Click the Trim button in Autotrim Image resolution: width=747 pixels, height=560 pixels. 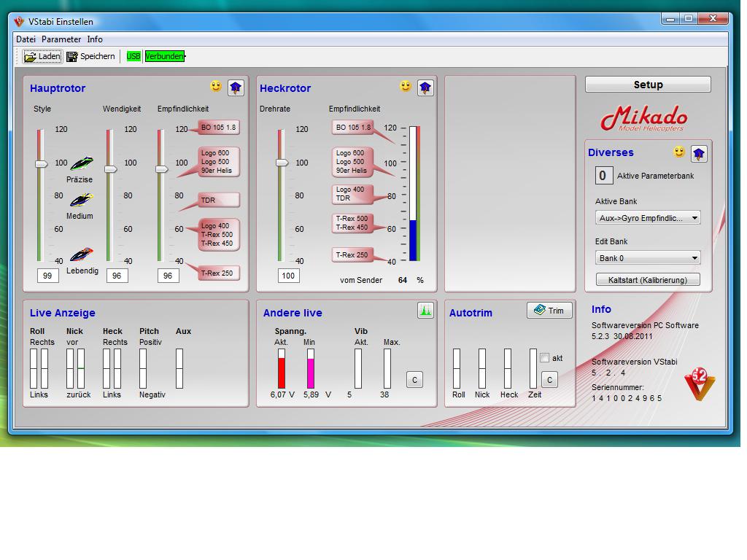549,311
